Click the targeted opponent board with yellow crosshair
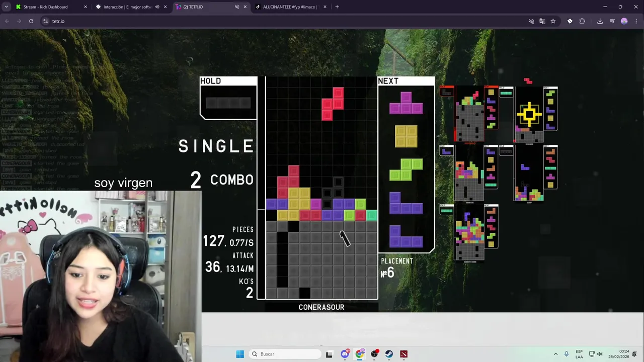This screenshot has height=362, width=644. click(x=529, y=115)
